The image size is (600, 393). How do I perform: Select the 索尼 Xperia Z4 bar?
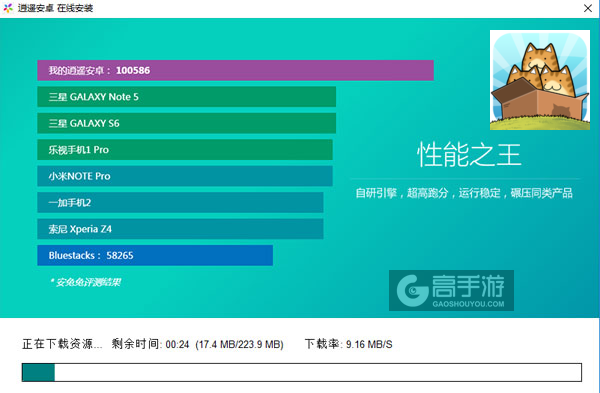tap(180, 228)
